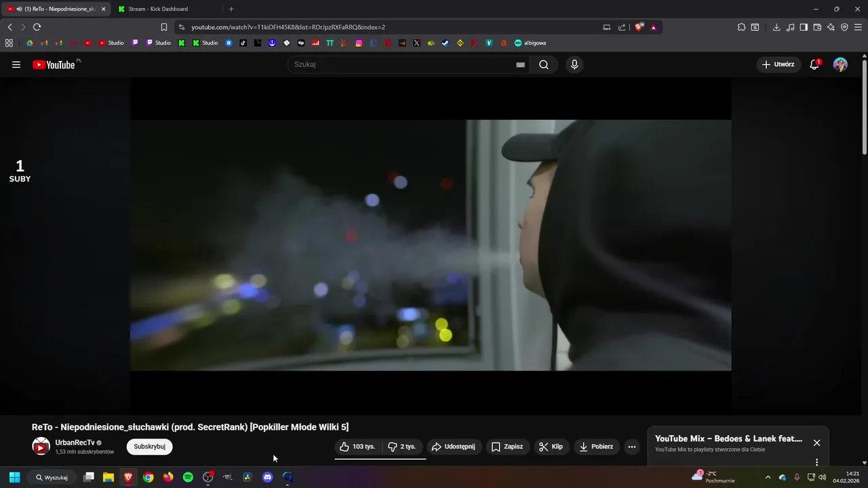Dislike the video with 2 tys.
868x488 pixels.
click(402, 447)
